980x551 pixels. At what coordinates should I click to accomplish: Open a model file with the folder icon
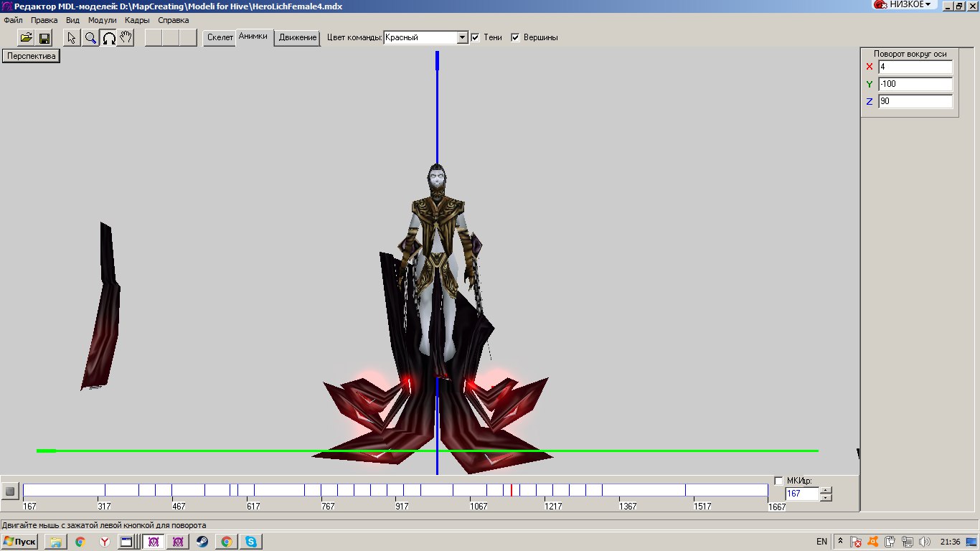pos(26,38)
